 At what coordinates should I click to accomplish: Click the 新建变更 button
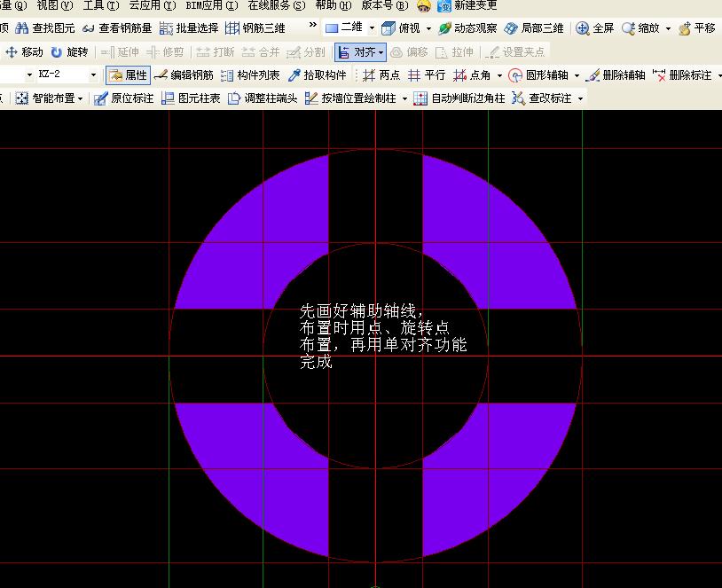[x=467, y=5]
